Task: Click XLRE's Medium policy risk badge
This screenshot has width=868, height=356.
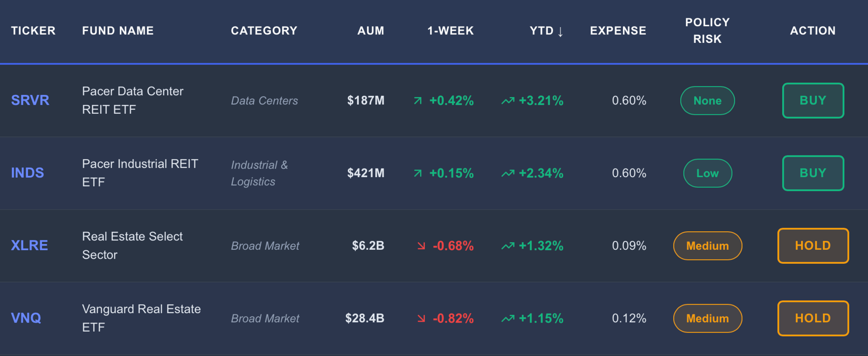Action: tap(707, 246)
